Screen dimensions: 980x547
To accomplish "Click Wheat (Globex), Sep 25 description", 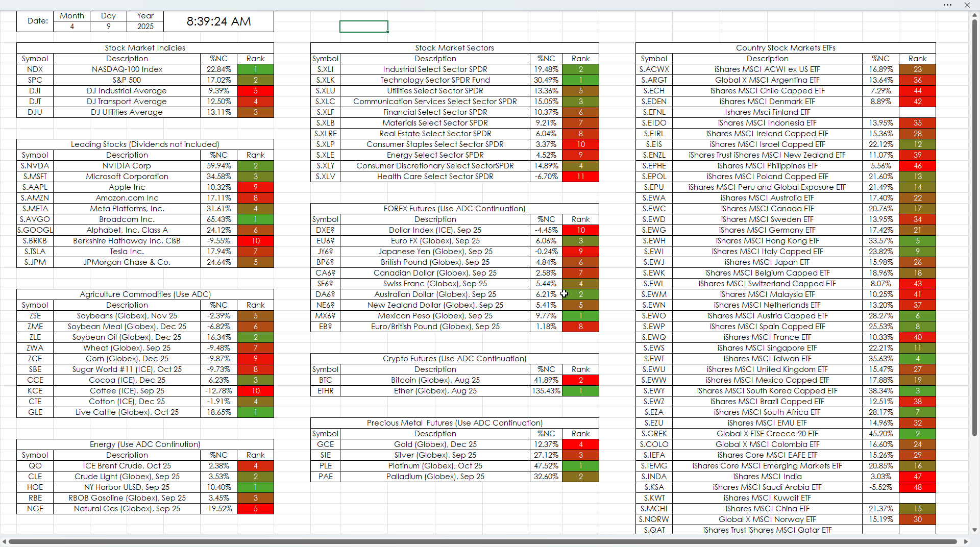I will [127, 348].
